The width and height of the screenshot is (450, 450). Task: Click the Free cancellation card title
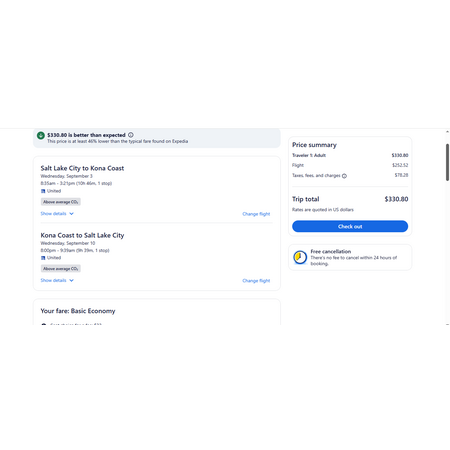[x=331, y=251]
